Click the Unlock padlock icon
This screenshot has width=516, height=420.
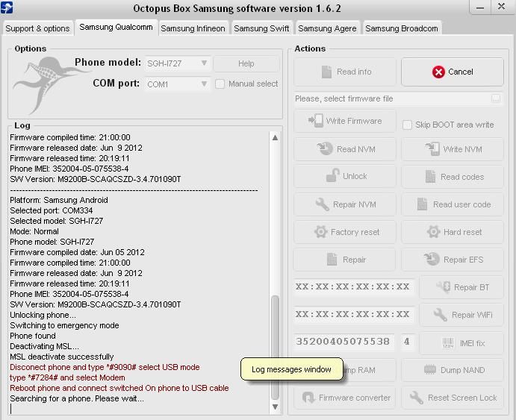(333, 175)
